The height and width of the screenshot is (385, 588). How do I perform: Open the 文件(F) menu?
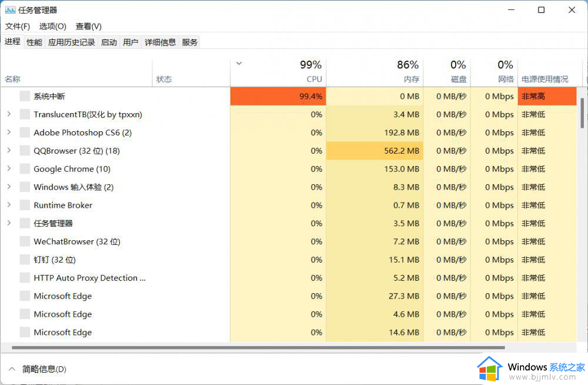(x=17, y=26)
